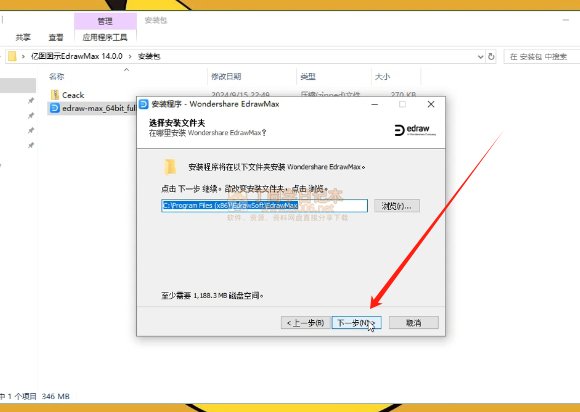Click the fourth pin icon in the sidebar
580x412 pixels.
[31, 145]
